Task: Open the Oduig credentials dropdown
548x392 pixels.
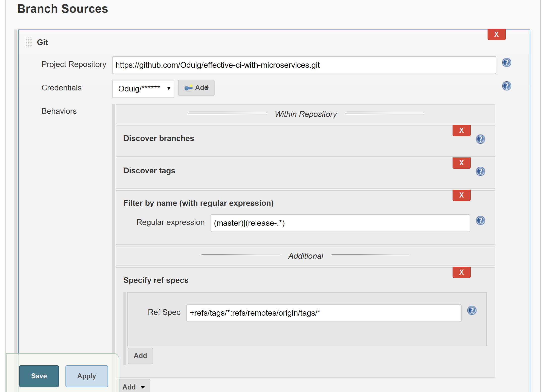Action: [143, 88]
